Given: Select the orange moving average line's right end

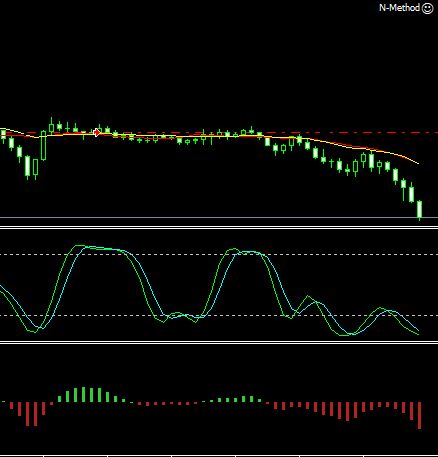Looking at the screenshot, I should pos(417,163).
